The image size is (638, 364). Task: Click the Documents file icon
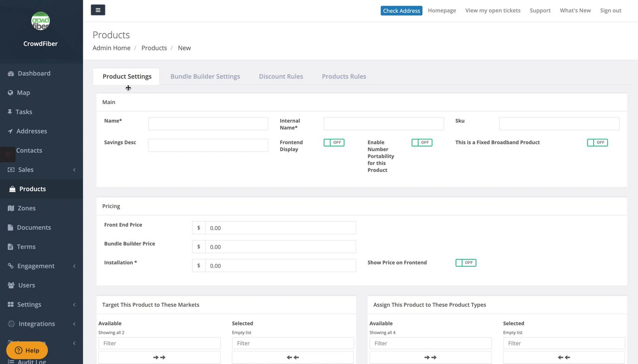pos(10,228)
